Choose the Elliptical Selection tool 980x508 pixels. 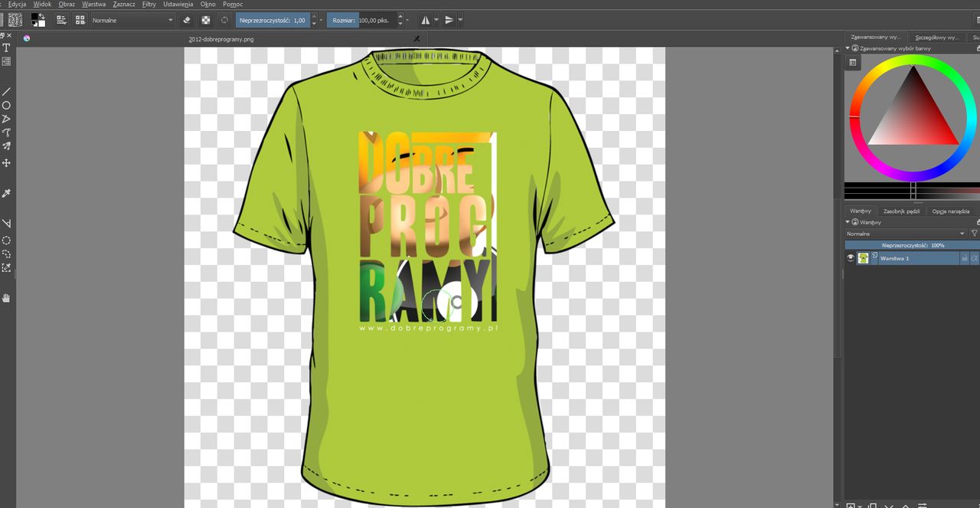coord(6,240)
